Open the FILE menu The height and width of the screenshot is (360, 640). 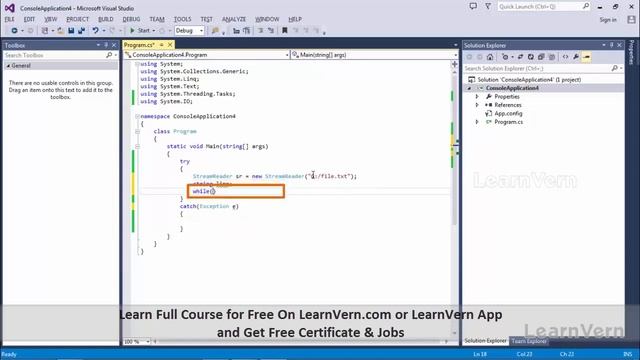click(x=9, y=19)
